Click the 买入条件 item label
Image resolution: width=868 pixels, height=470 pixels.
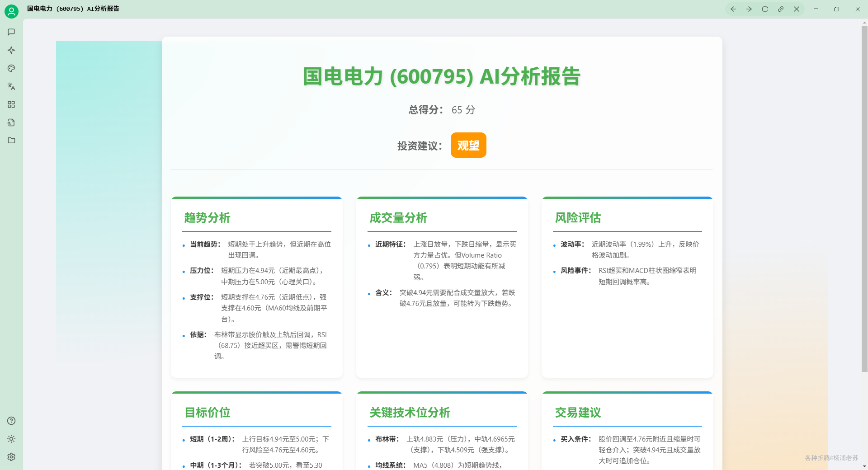coord(576,439)
